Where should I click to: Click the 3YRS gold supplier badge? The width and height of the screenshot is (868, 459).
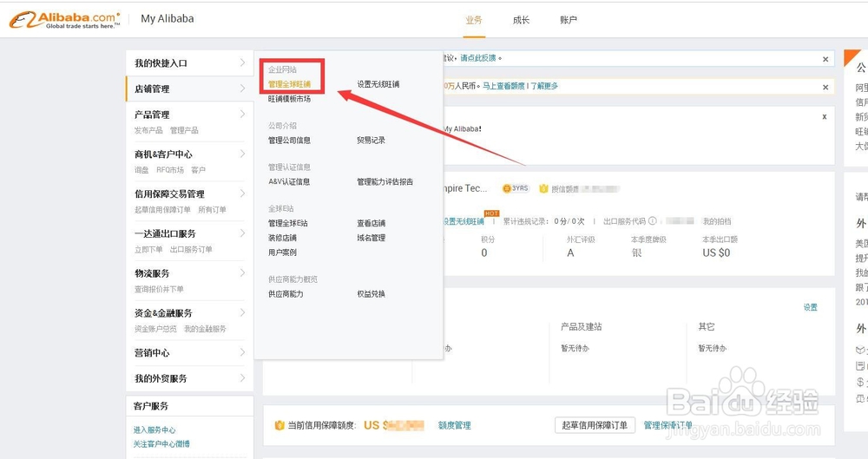pos(516,188)
